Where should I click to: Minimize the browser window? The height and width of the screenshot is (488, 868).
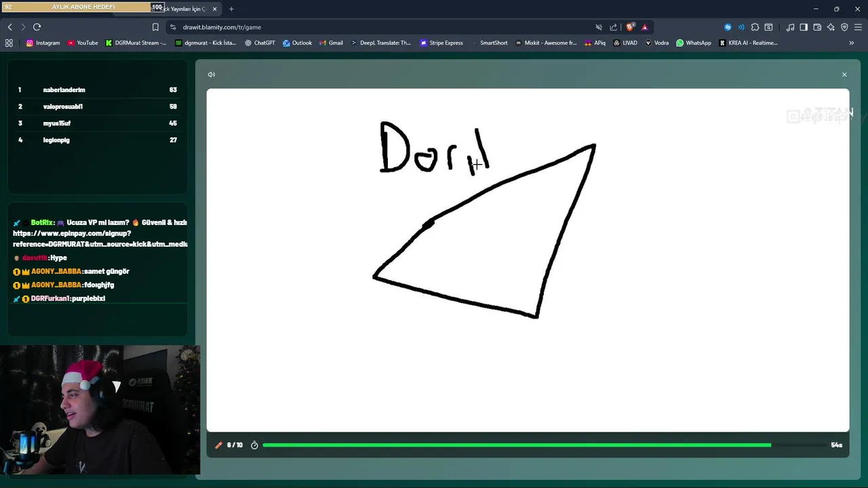tap(816, 9)
